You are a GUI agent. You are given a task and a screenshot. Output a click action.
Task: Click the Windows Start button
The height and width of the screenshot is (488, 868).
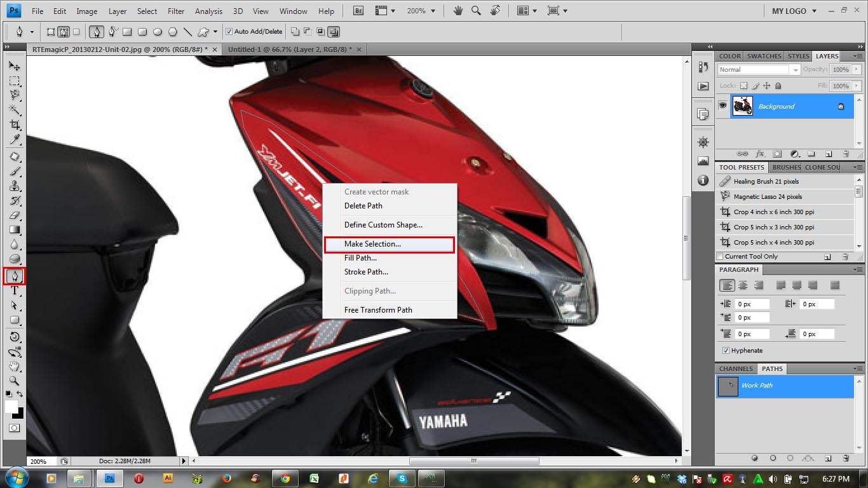(x=17, y=478)
